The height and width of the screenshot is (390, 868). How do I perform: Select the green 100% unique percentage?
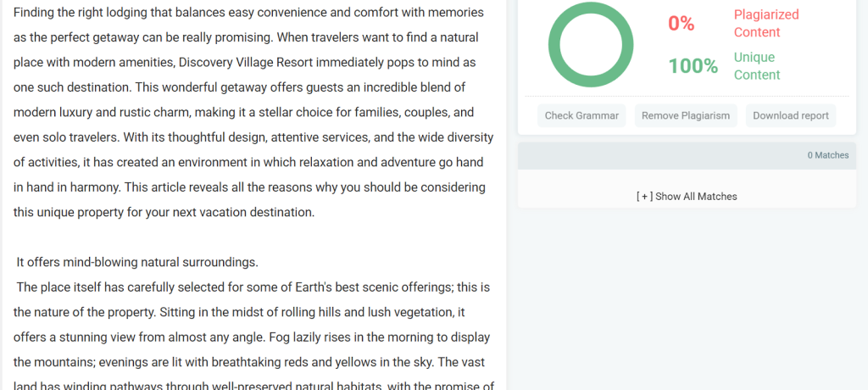(x=693, y=66)
